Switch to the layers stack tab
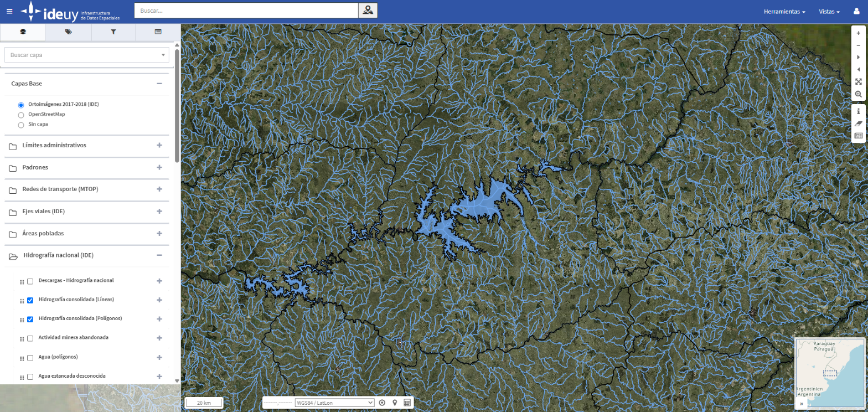Viewport: 868px width, 412px height. click(x=23, y=32)
